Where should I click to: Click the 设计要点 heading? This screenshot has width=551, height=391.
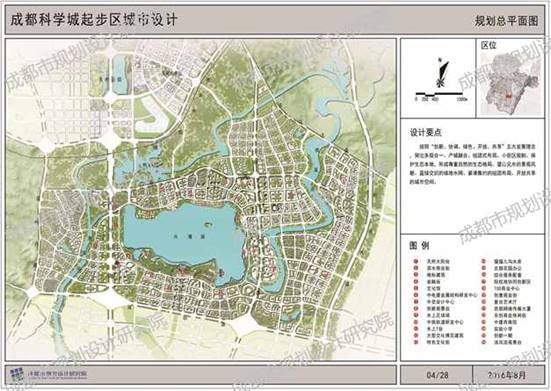coord(426,133)
